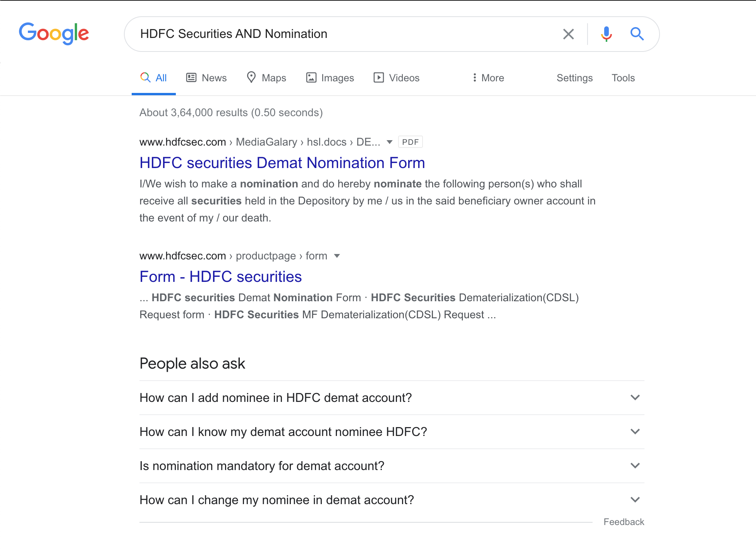The image size is (756, 556).
Task: Switch to the News tab
Action: (206, 78)
